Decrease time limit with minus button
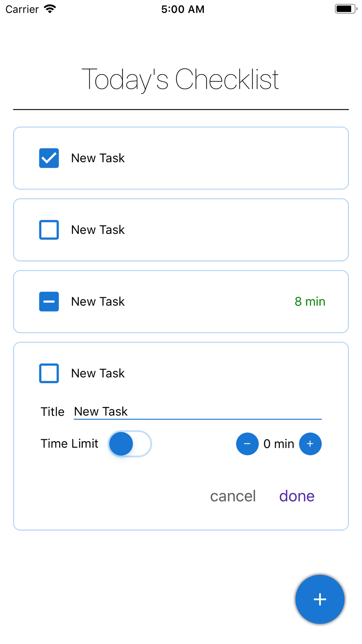The image size is (362, 644). [247, 444]
